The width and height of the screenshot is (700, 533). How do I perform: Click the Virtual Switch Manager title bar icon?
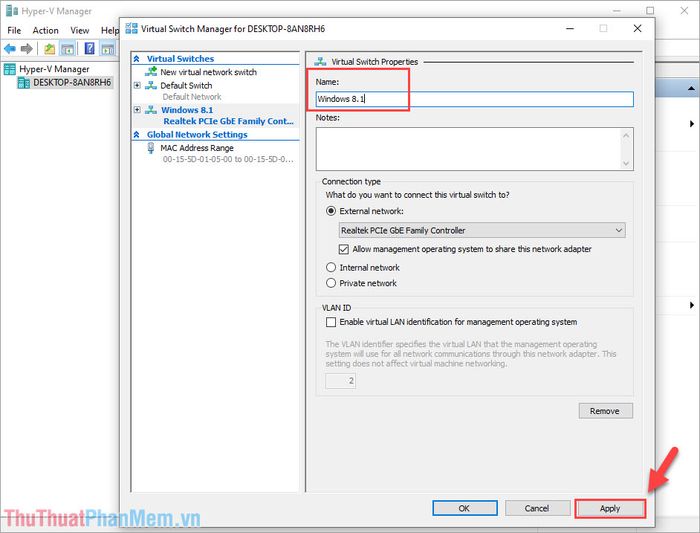[131, 29]
